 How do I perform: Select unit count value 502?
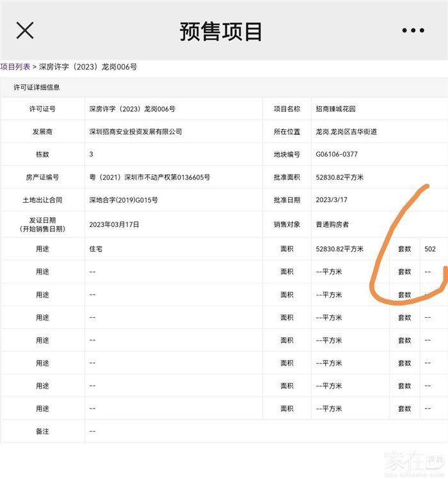click(x=430, y=249)
